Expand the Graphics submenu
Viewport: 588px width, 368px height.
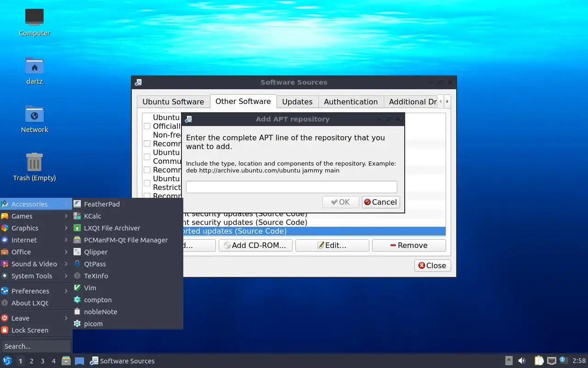click(x=36, y=228)
